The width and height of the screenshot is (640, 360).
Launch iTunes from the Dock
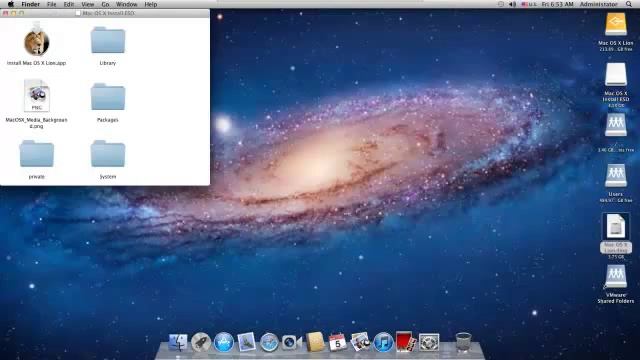pos(383,342)
